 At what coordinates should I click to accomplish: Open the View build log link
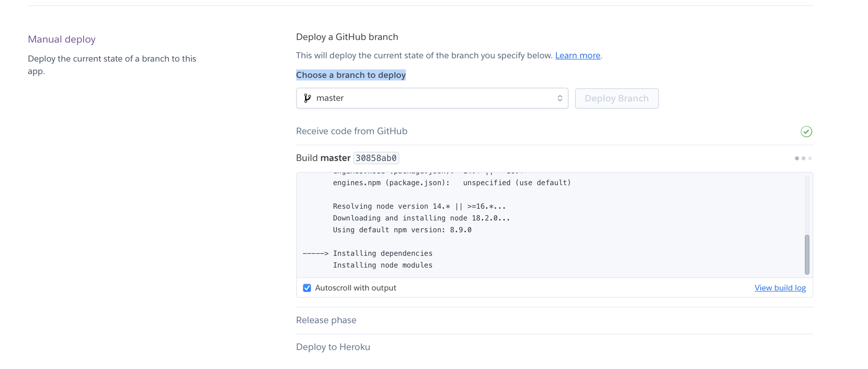click(x=780, y=288)
